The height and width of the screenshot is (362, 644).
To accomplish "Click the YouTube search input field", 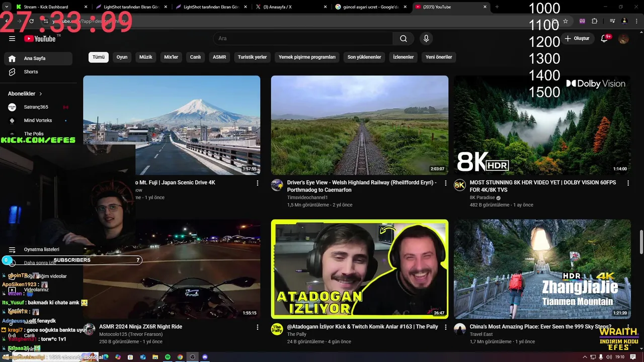I will click(303, 39).
